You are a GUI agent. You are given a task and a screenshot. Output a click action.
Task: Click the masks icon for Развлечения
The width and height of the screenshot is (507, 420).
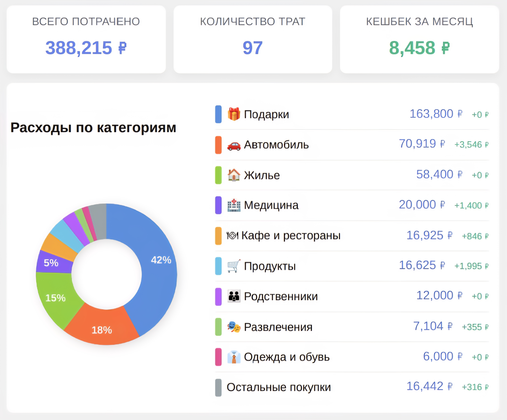tap(233, 327)
